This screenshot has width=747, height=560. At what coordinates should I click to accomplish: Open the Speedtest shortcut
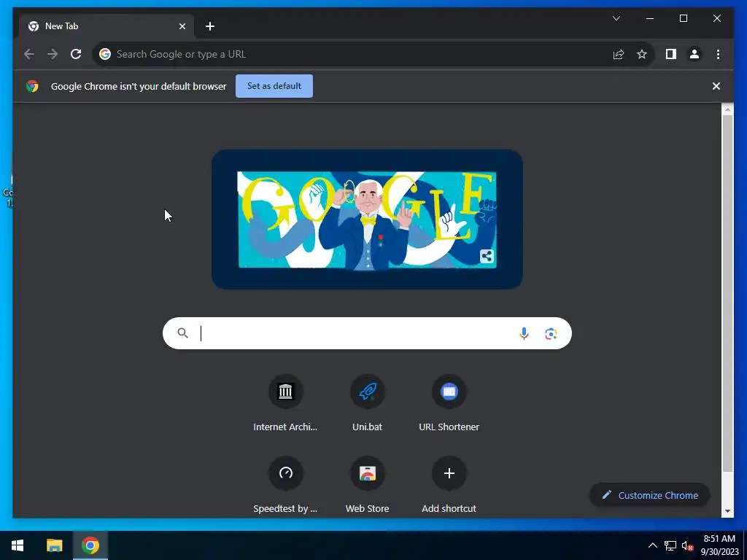(285, 485)
